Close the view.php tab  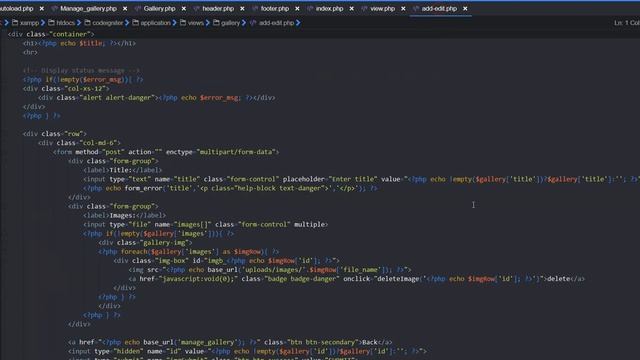[x=403, y=9]
